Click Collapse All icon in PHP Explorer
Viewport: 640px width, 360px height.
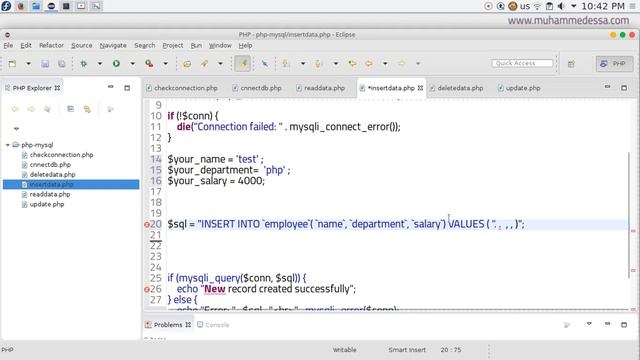(71, 109)
